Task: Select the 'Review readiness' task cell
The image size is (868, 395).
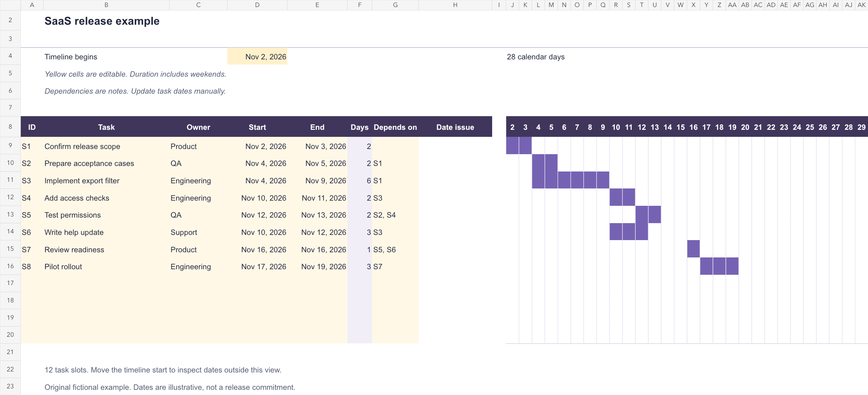Action: 106,250
